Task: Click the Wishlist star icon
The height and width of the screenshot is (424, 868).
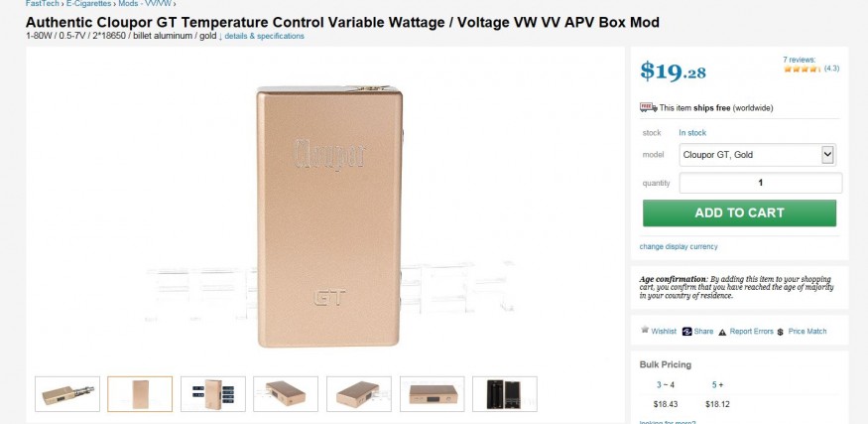Action: (645, 330)
